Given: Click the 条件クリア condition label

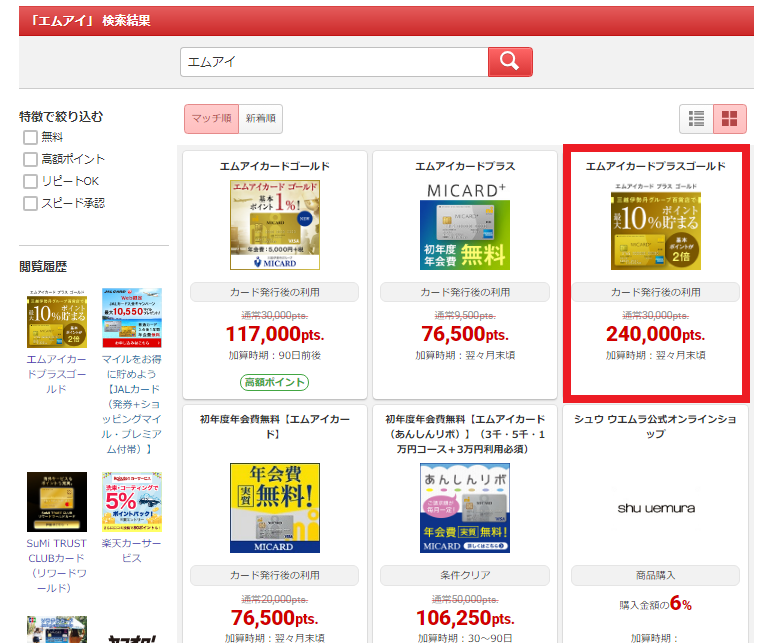Looking at the screenshot, I should pos(465,575).
